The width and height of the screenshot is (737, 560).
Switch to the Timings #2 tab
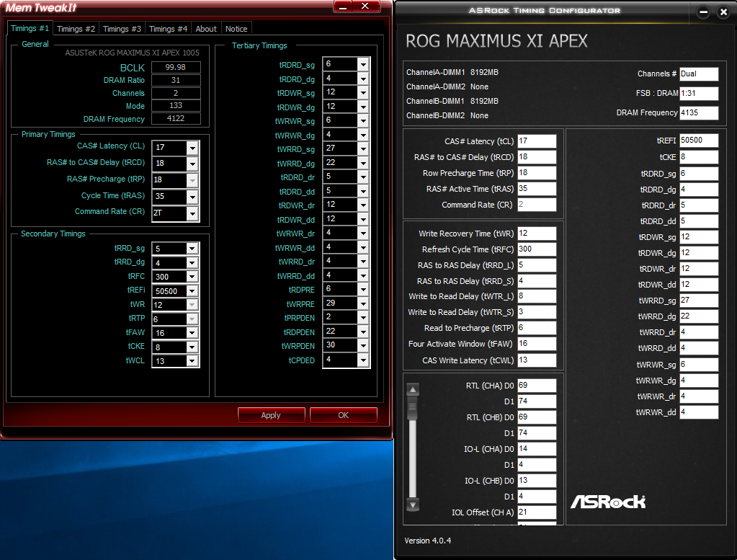point(76,29)
